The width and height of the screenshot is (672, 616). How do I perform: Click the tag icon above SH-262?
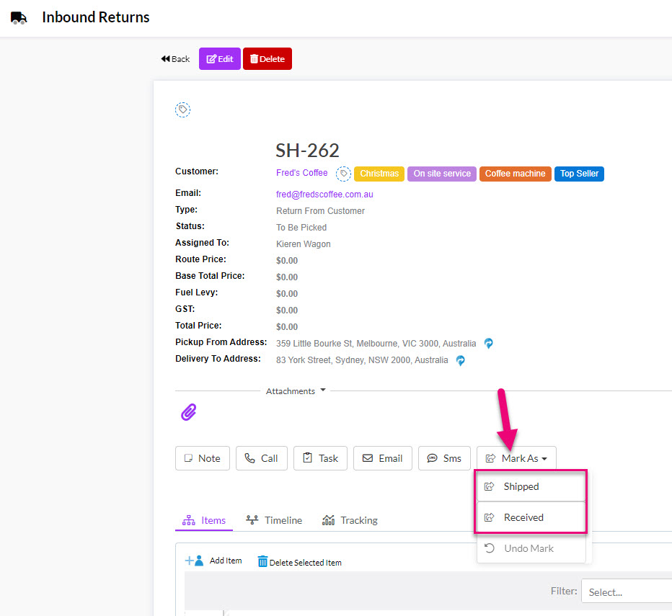(182, 110)
